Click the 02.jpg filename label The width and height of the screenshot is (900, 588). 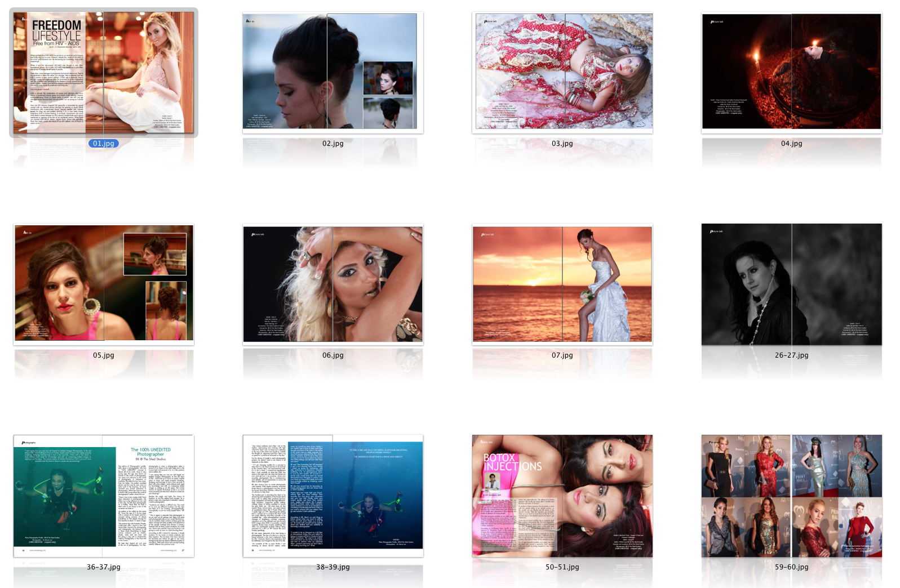click(332, 144)
